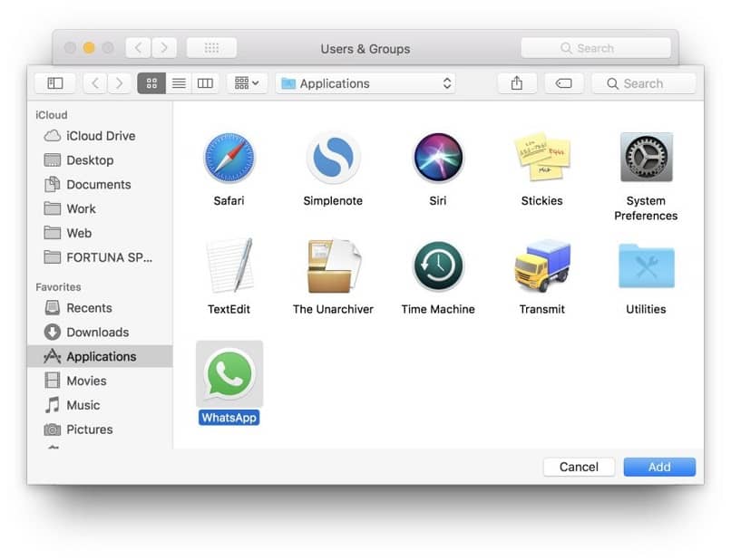731x560 pixels.
Task: Click back arrow in Users & Groups window
Action: tap(139, 47)
